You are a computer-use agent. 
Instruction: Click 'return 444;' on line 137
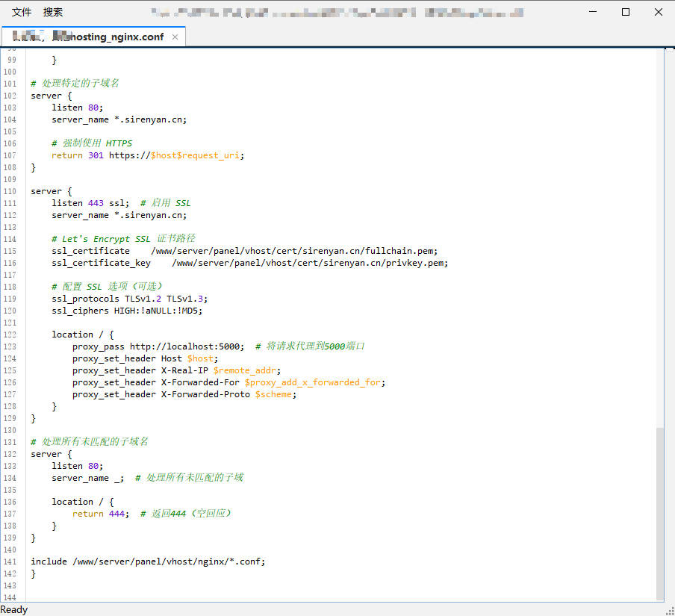pyautogui.click(x=101, y=514)
